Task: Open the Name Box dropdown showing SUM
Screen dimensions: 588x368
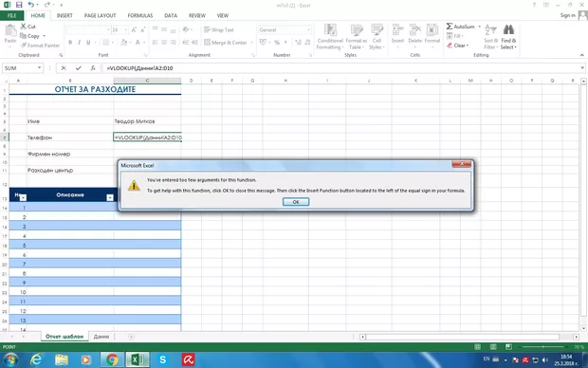Action: click(39, 68)
